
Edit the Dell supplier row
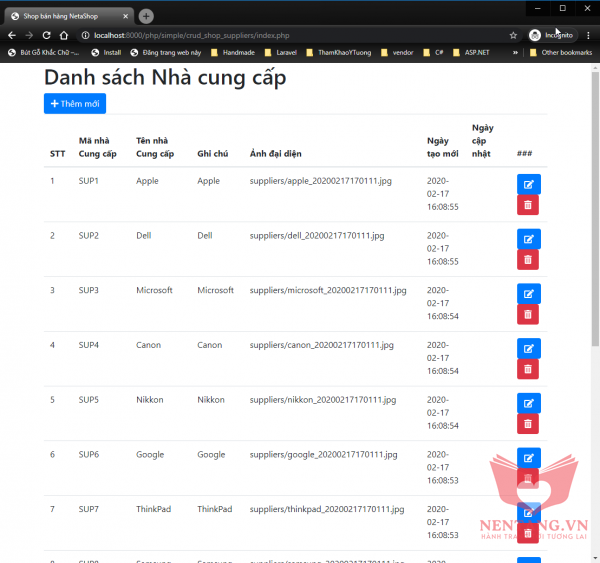[x=527, y=239]
